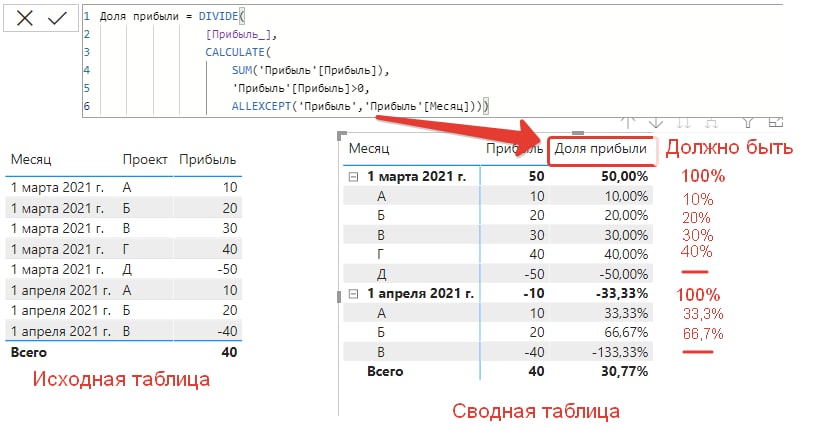Click the [Прибыль_] measure reference in formula

pos(238,35)
